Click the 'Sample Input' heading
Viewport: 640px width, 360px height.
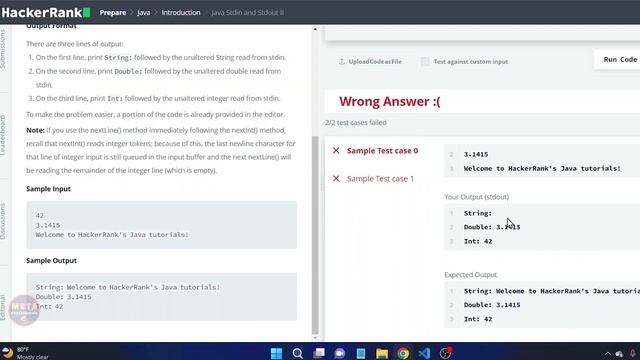49,189
